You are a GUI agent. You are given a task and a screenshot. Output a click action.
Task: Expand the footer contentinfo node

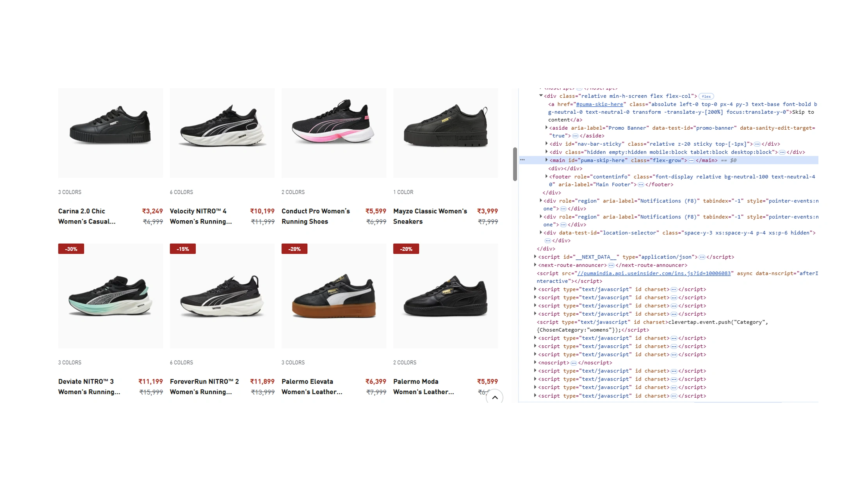click(x=546, y=177)
